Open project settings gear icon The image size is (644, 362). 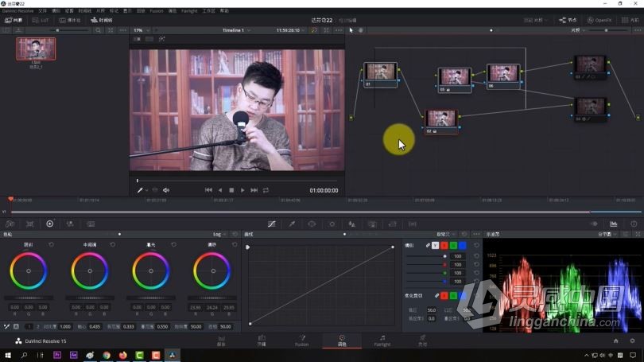[x=632, y=341]
